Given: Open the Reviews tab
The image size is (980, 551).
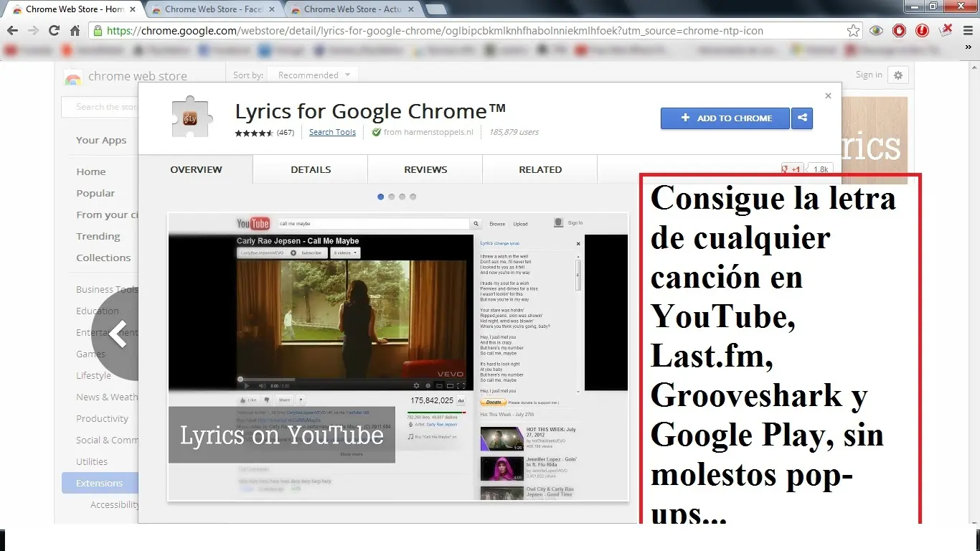Looking at the screenshot, I should coord(425,170).
